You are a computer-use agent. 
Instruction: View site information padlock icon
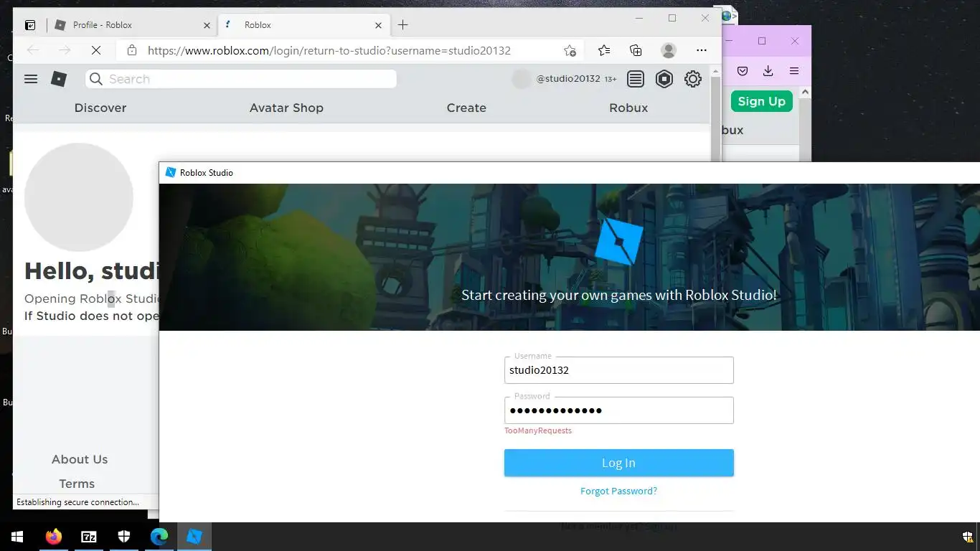pyautogui.click(x=131, y=50)
